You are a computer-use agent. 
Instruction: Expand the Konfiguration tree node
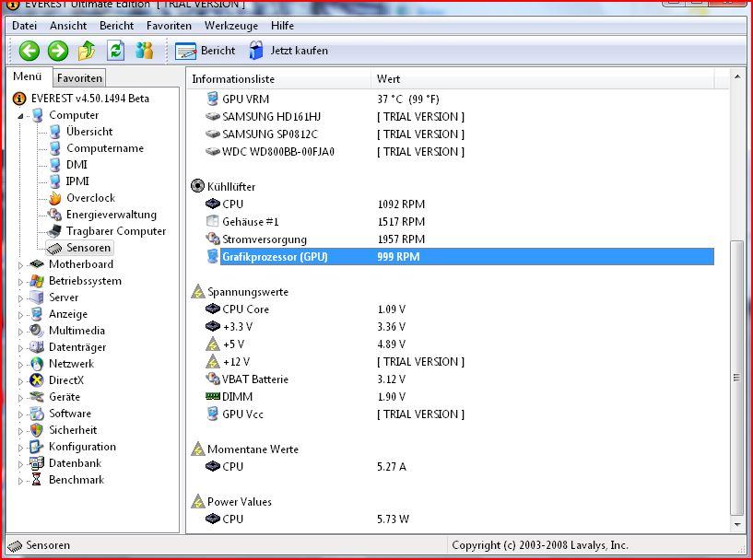coord(20,448)
